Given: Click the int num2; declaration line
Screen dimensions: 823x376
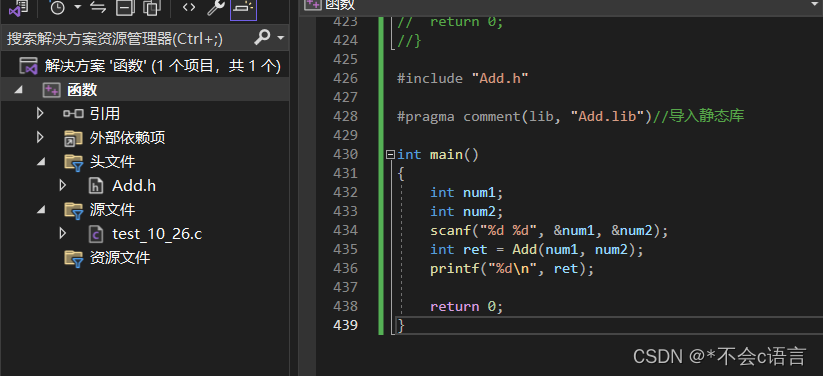Looking at the screenshot, I should (x=467, y=212).
